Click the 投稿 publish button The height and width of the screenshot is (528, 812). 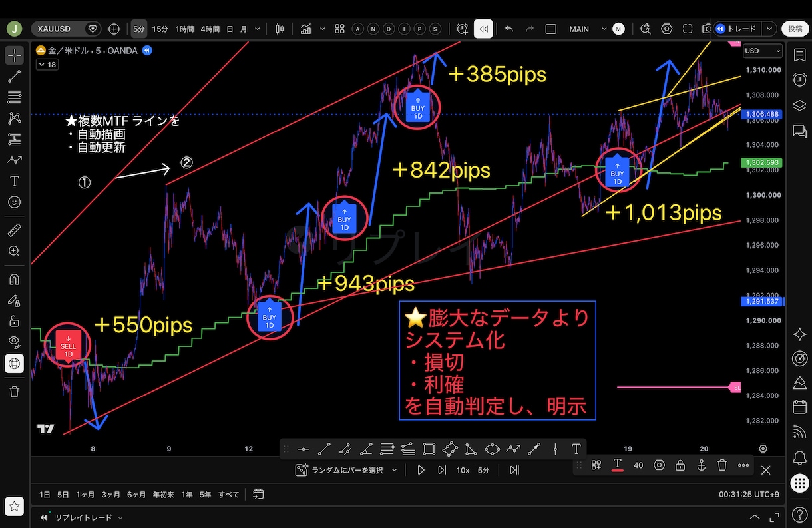pos(795,29)
